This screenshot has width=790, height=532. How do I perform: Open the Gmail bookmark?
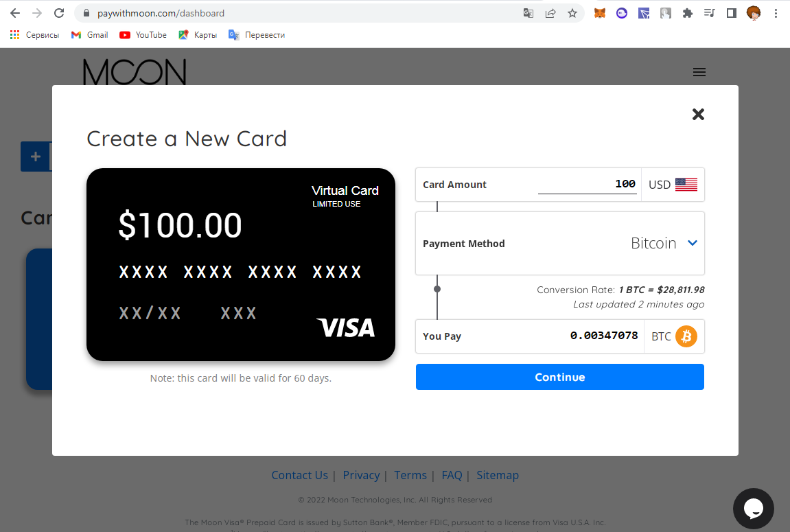coord(90,35)
